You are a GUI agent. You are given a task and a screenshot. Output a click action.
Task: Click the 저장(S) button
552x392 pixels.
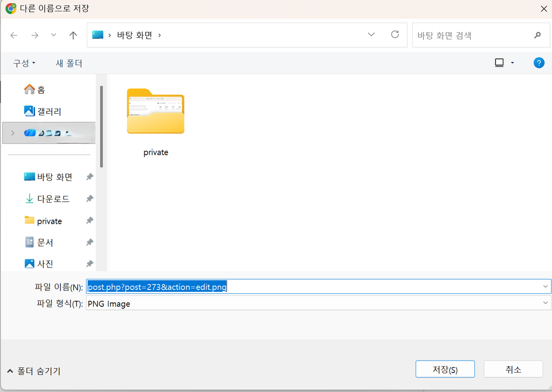445,369
